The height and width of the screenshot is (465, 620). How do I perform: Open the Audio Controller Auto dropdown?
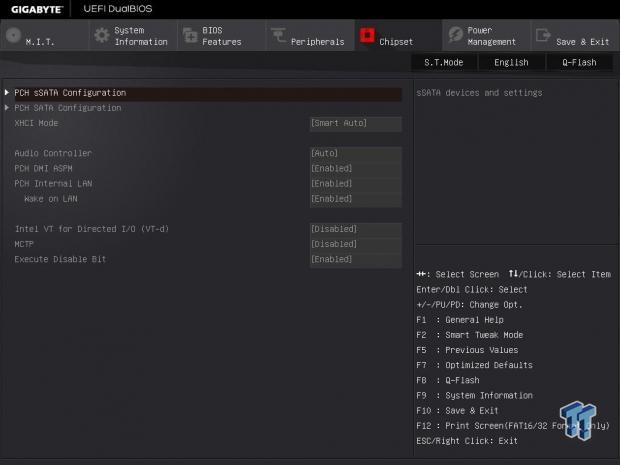(x=355, y=153)
